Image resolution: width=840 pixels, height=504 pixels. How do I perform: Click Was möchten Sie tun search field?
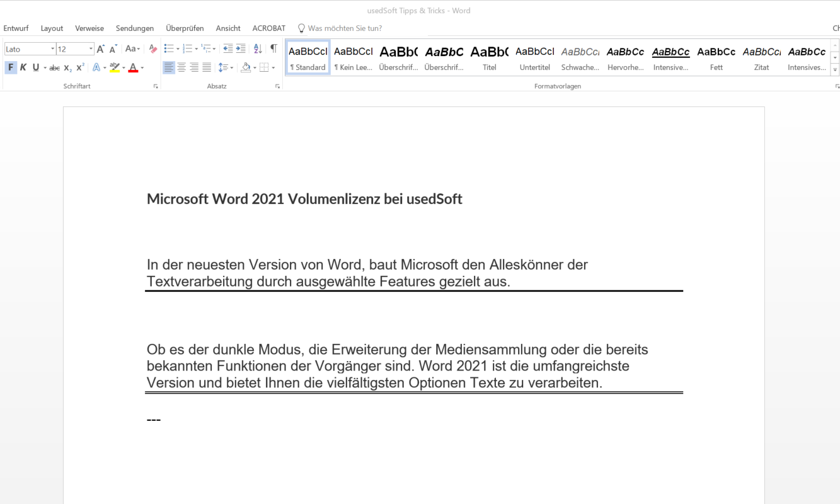pyautogui.click(x=345, y=28)
